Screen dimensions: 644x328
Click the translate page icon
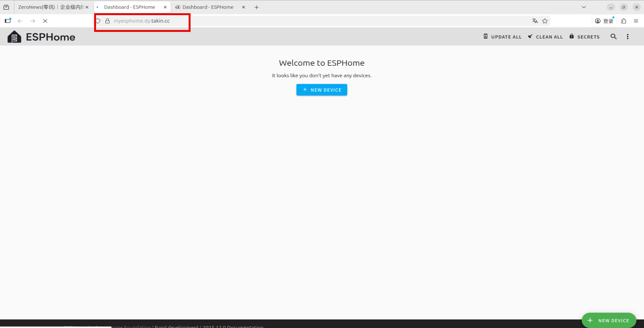tap(535, 21)
